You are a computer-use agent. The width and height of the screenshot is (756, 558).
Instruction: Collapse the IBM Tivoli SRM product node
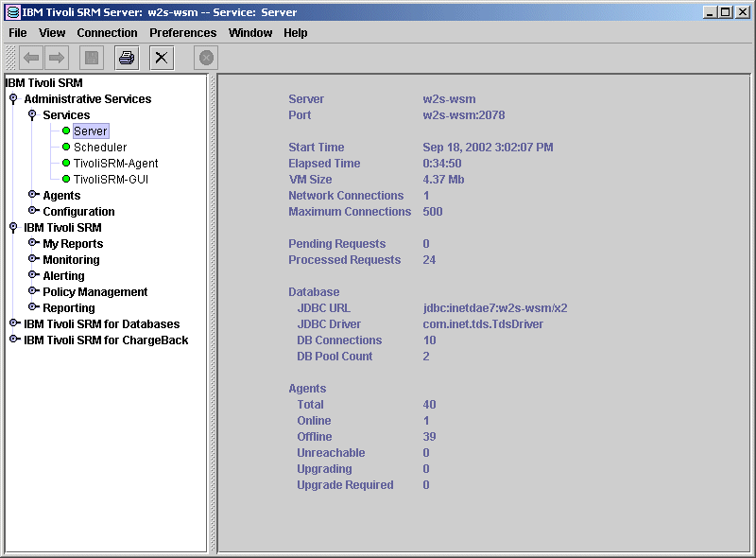pos(13,227)
